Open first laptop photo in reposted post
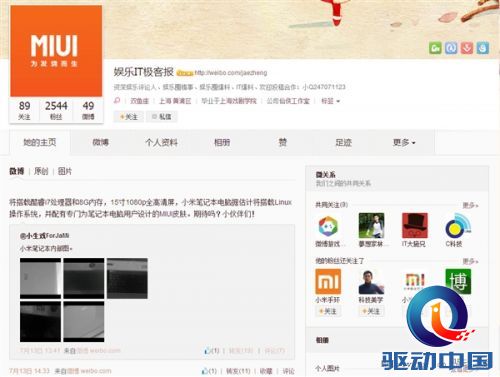The width and height of the screenshot is (500, 377). click(40, 278)
